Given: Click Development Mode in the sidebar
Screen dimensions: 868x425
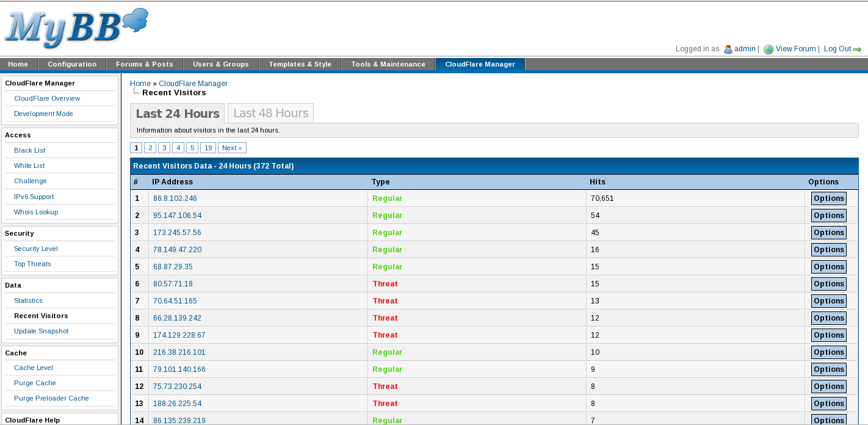Looking at the screenshot, I should pyautogui.click(x=43, y=114).
